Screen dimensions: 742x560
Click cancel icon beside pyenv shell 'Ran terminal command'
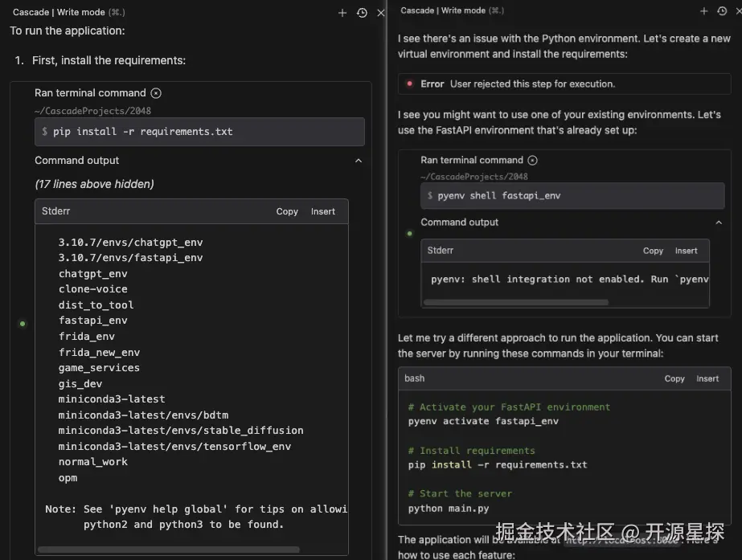[x=532, y=161]
